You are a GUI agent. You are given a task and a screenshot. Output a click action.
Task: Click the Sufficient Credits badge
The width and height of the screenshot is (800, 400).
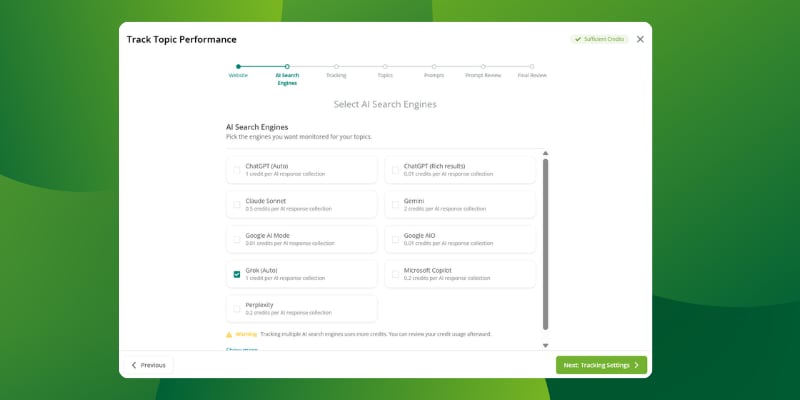pyautogui.click(x=599, y=39)
